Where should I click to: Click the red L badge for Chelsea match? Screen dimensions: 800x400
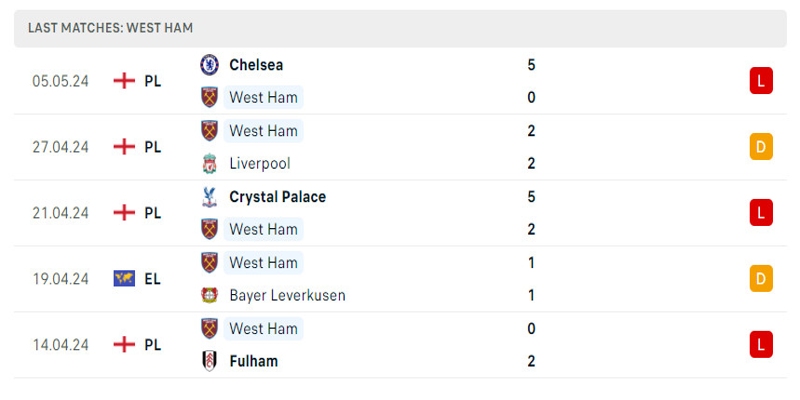[761, 81]
